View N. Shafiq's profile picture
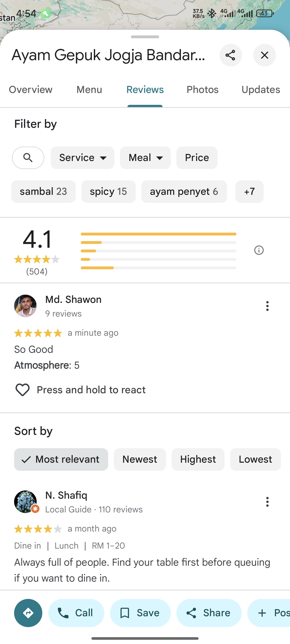This screenshot has height=644, width=290. 25,502
